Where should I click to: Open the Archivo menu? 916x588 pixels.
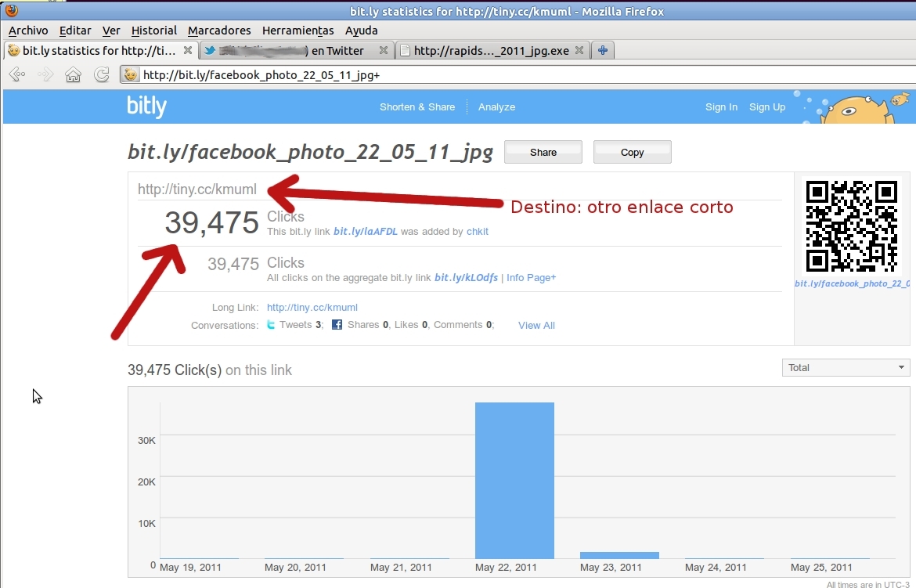coord(28,31)
